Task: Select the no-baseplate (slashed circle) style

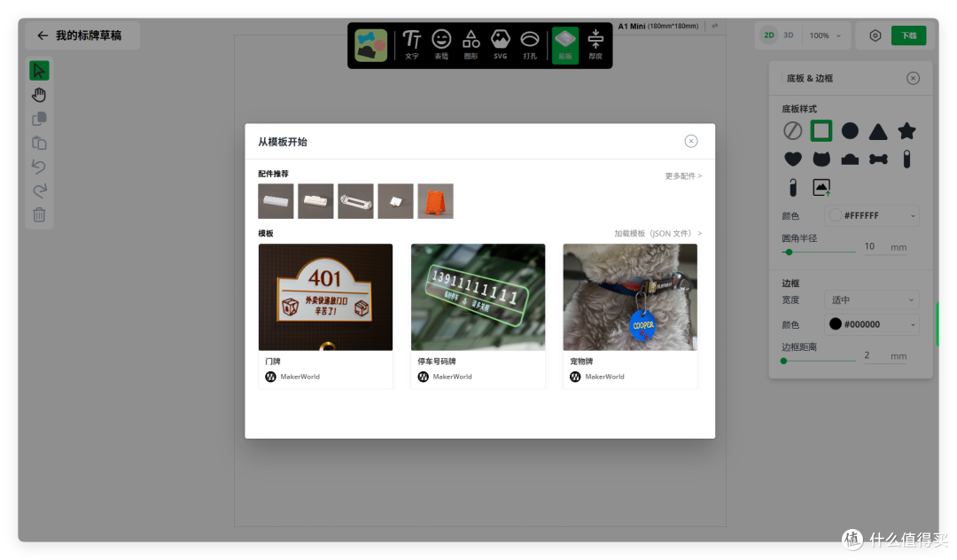Action: click(793, 130)
